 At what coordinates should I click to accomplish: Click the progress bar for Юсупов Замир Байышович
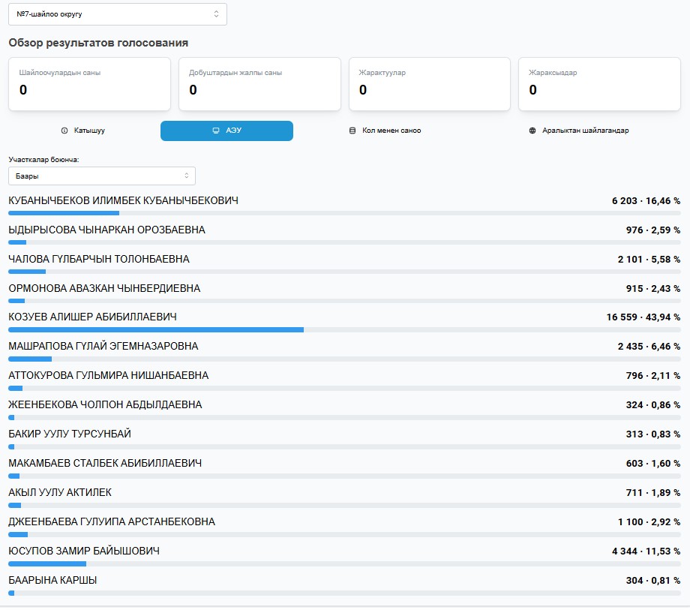point(47,563)
